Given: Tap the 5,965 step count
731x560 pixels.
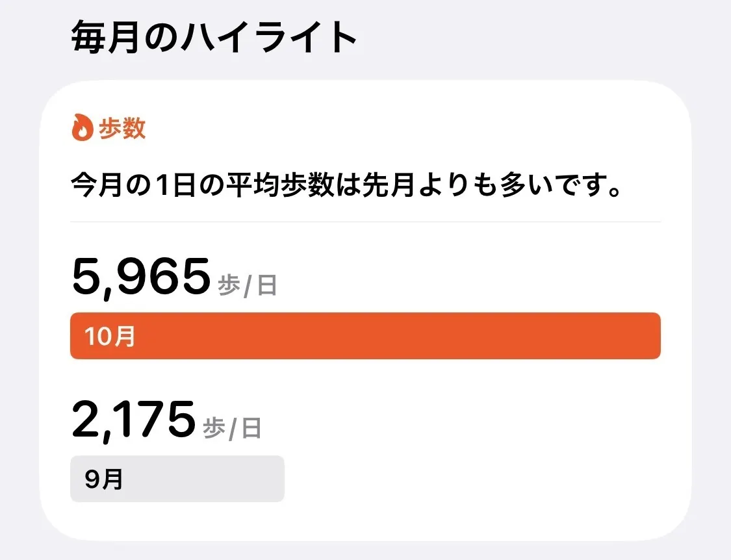Looking at the screenshot, I should tap(141, 277).
